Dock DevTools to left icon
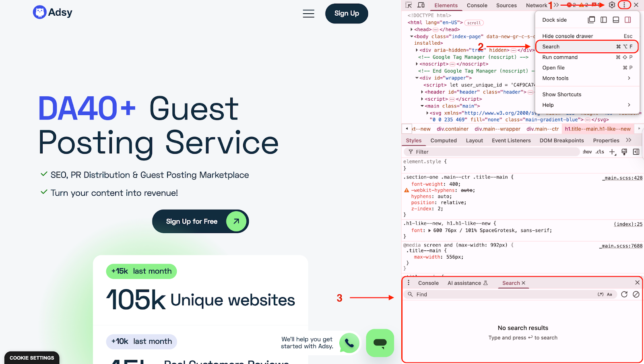Screen dimensions: 644x364 click(604, 20)
